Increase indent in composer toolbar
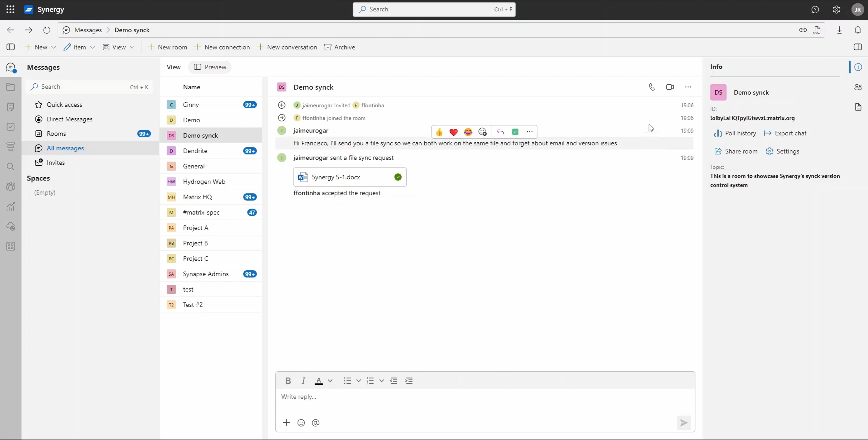The width and height of the screenshot is (868, 440). [409, 381]
